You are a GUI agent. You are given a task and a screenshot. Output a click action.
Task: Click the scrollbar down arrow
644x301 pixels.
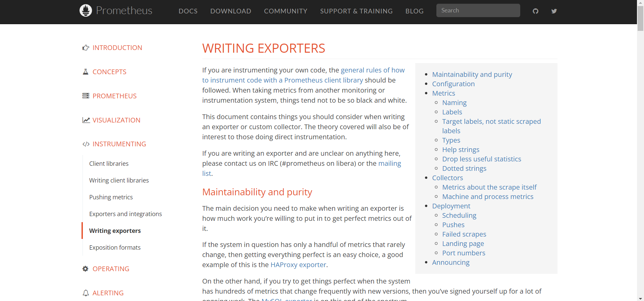(x=640, y=298)
